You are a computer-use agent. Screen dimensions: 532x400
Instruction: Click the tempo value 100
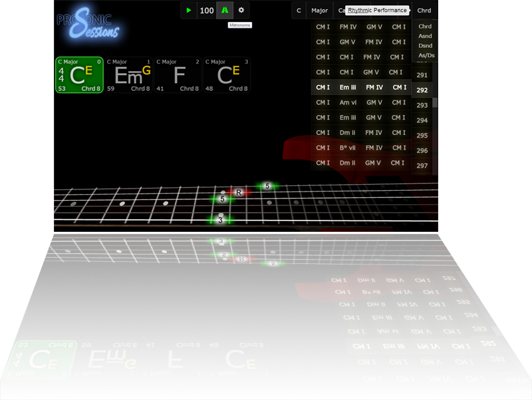point(206,10)
